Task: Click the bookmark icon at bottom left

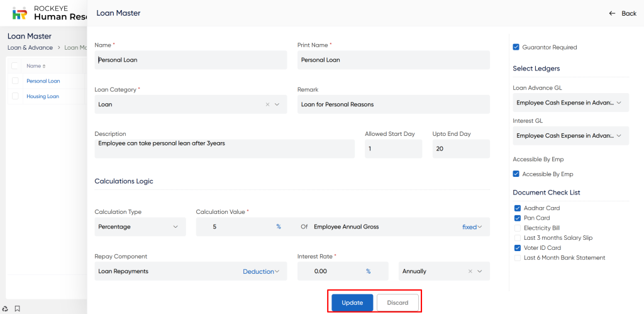Action: click(x=18, y=308)
